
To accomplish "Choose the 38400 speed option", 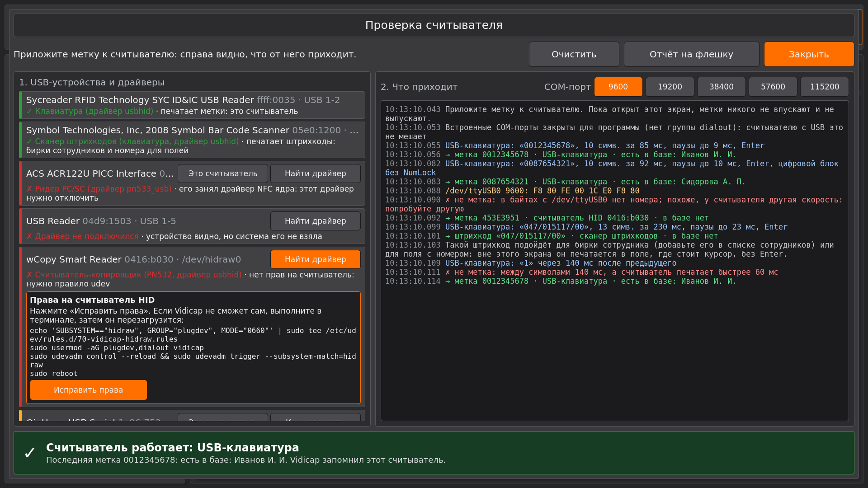I will tap(721, 87).
